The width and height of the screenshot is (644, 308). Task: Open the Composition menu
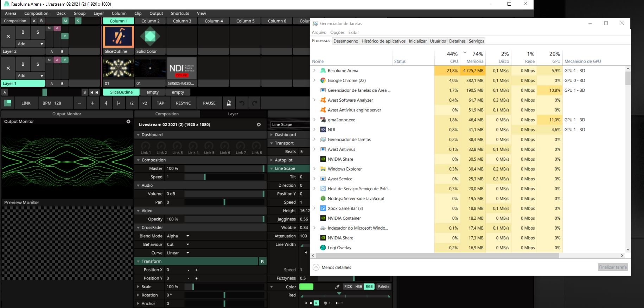tap(36, 13)
